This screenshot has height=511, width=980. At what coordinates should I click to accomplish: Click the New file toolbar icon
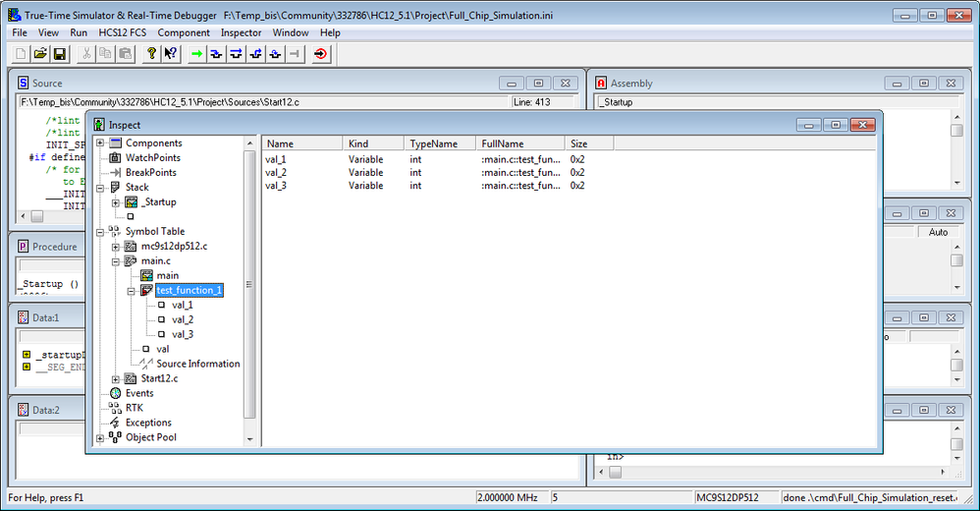point(21,54)
